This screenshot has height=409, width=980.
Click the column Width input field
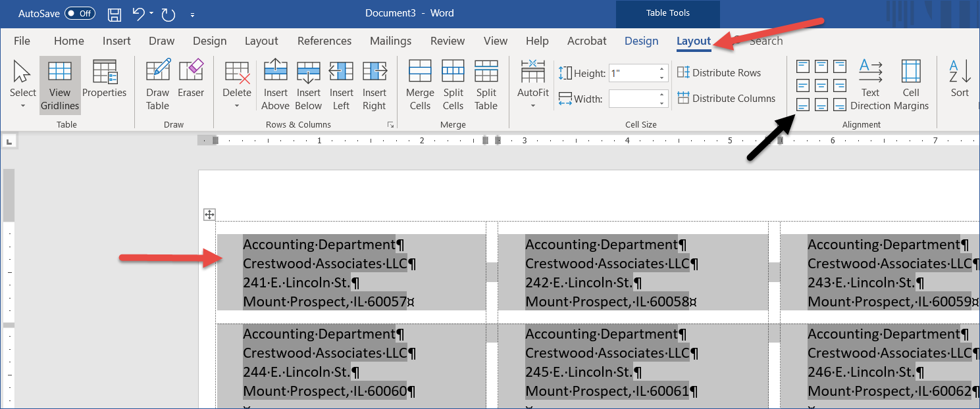(x=632, y=99)
